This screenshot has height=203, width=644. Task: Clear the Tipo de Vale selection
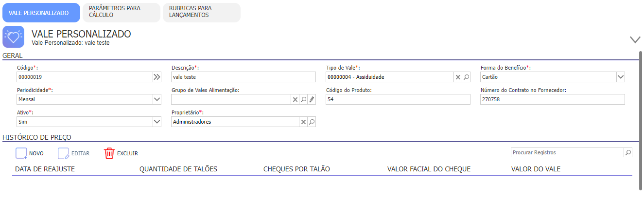pos(458,77)
